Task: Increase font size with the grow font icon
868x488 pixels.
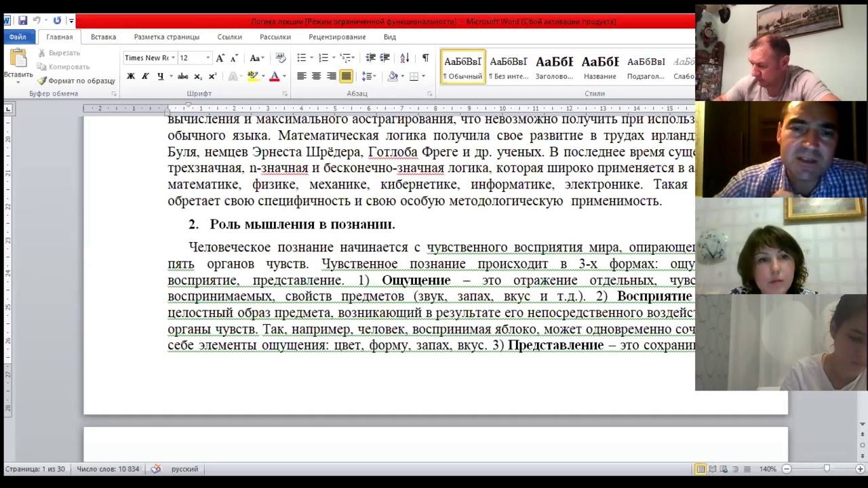Action: pyautogui.click(x=220, y=58)
